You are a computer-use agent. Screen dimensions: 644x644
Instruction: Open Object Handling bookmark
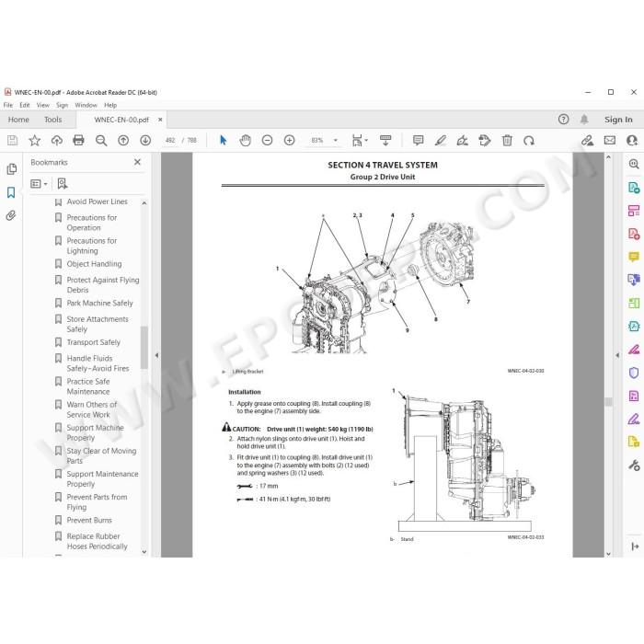pos(94,264)
